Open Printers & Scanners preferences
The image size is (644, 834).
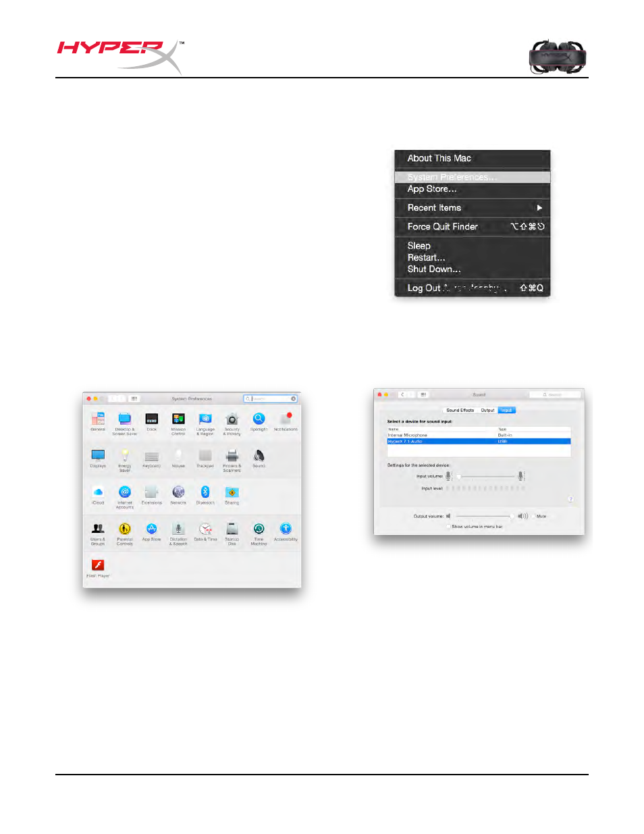(x=232, y=460)
